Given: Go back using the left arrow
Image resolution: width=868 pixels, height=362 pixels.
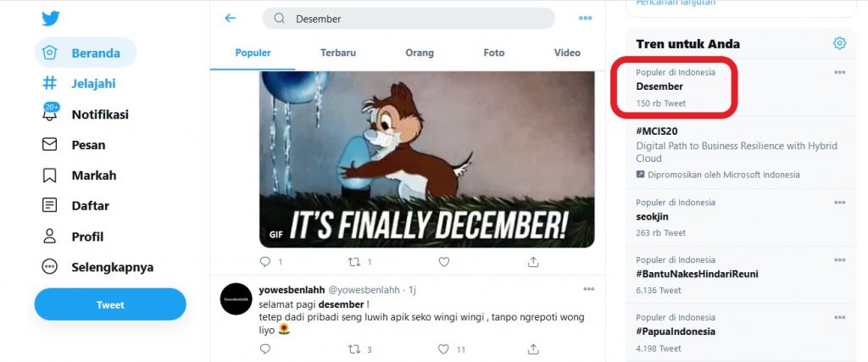Looking at the screenshot, I should tap(231, 18).
